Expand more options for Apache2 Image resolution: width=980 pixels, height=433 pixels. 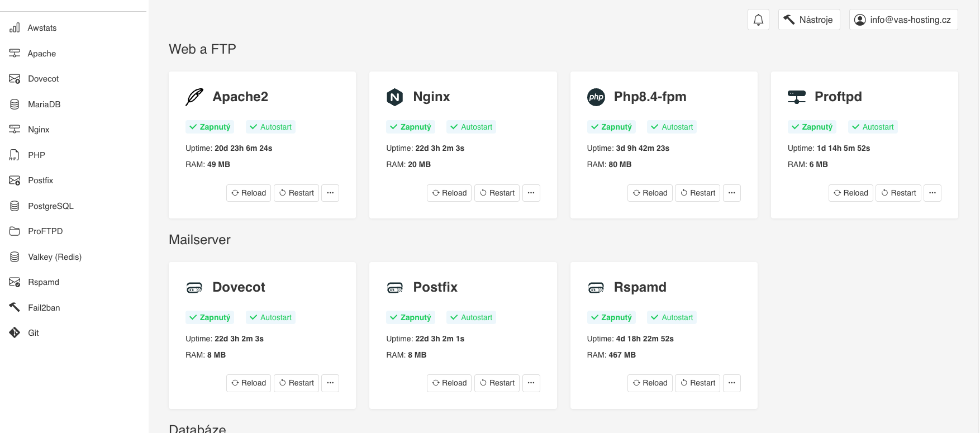[330, 193]
